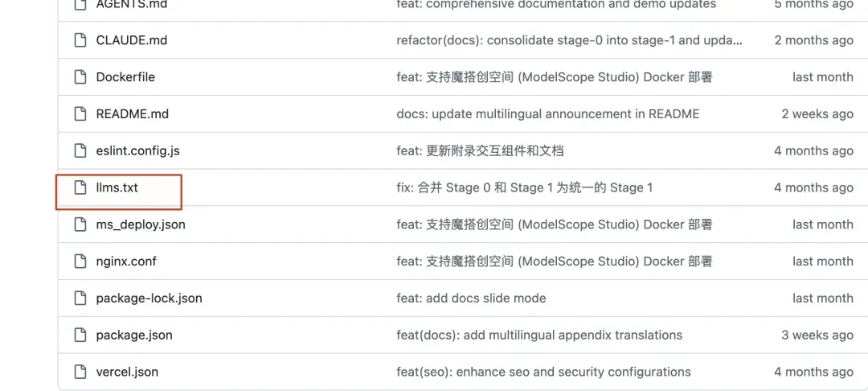This screenshot has width=868, height=391.
Task: View commit 'feat: 更新附录交互组件和文档'
Action: tap(480, 150)
